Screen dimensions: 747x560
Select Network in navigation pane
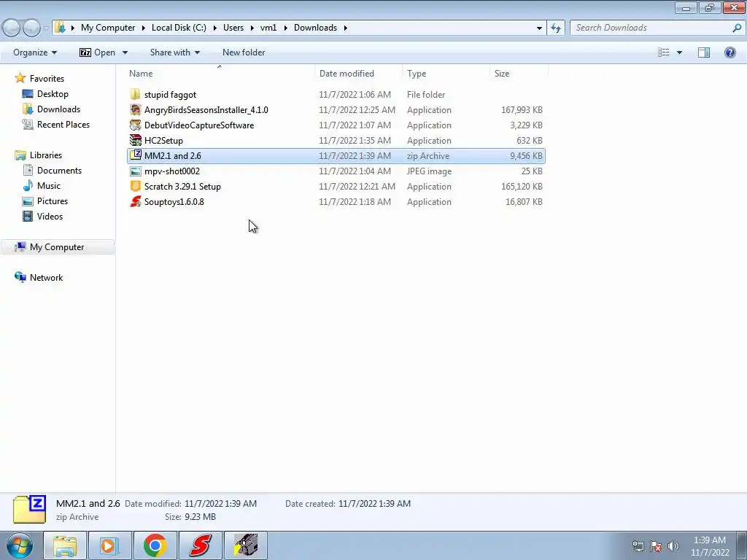[46, 278]
